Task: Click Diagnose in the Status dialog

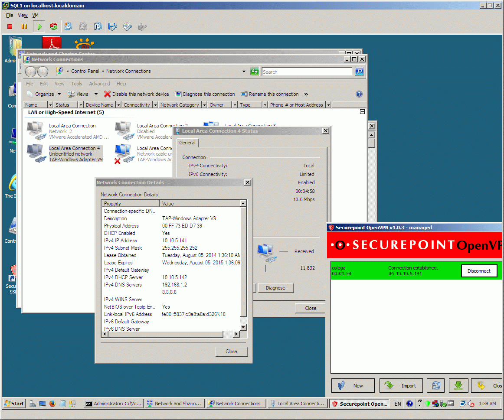Action: [275, 288]
